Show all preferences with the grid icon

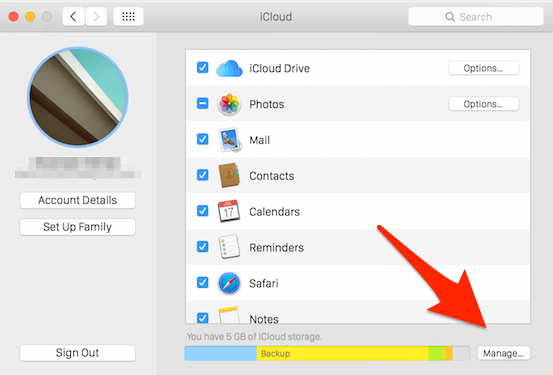(x=128, y=17)
